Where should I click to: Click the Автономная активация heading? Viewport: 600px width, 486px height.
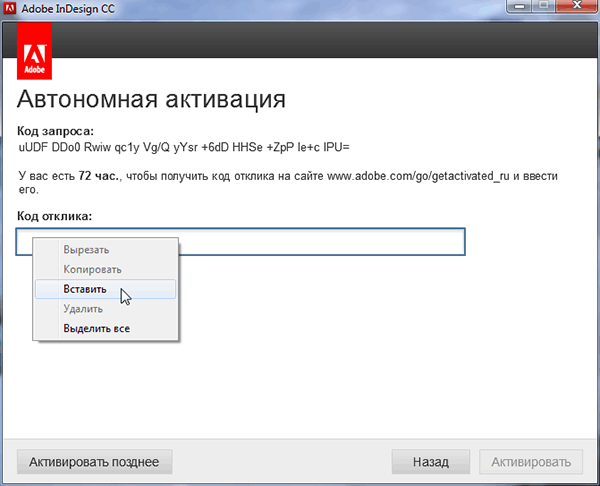[x=151, y=99]
